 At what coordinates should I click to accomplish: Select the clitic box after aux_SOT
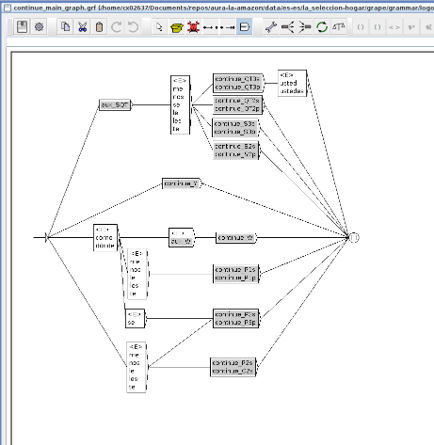click(180, 105)
